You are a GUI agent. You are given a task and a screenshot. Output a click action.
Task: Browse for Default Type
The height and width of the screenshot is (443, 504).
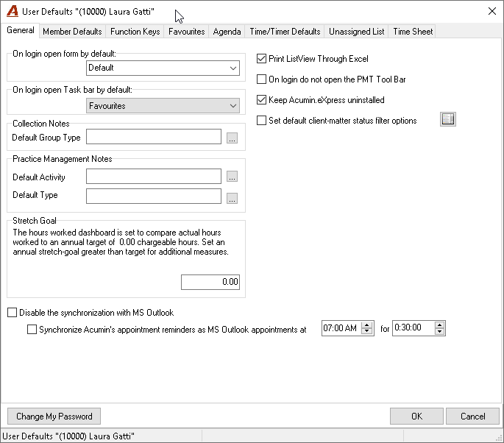pyautogui.click(x=232, y=198)
